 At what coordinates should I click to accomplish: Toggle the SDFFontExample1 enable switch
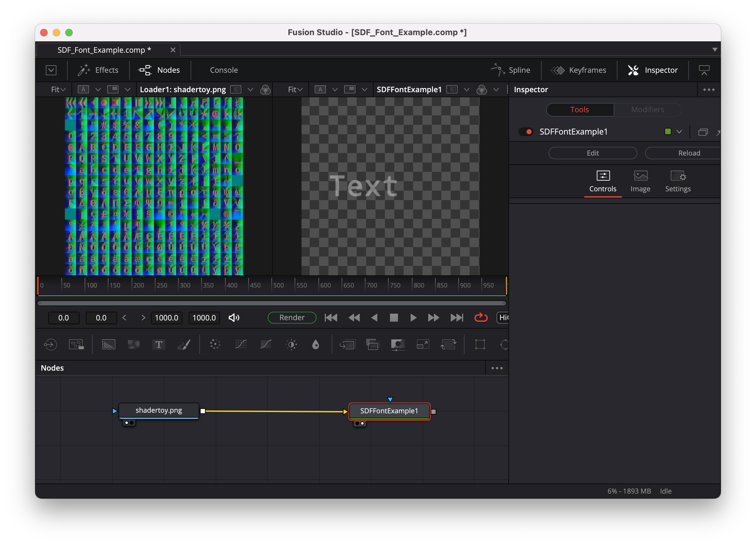coord(526,132)
